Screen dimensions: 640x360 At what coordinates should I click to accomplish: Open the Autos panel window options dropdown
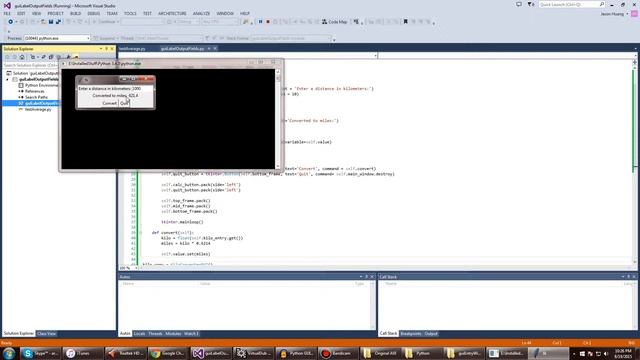(x=361, y=277)
